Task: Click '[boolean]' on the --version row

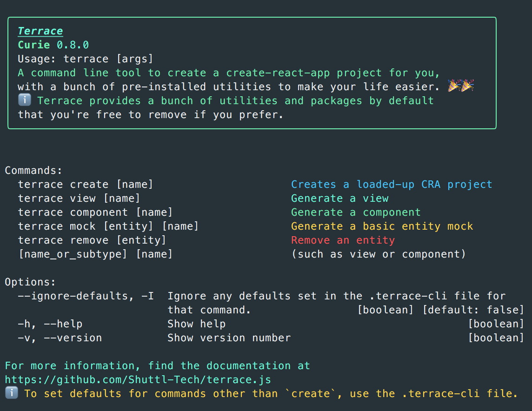Action: click(x=496, y=338)
